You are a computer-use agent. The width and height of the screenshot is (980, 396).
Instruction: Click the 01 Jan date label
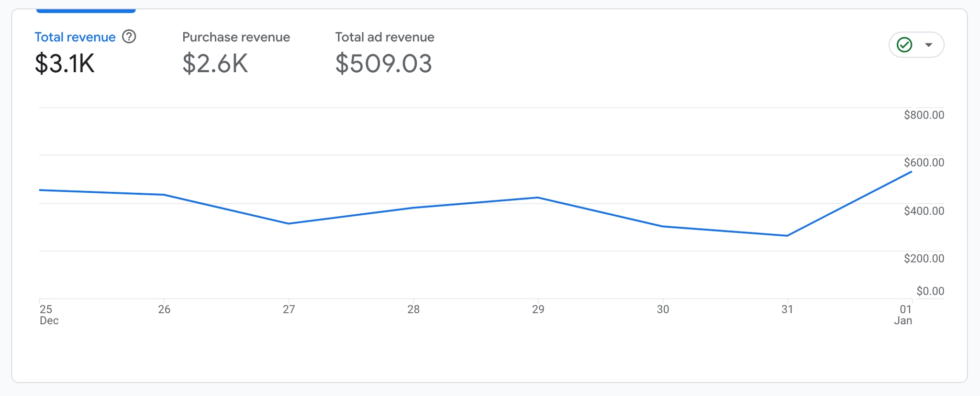[903, 315]
